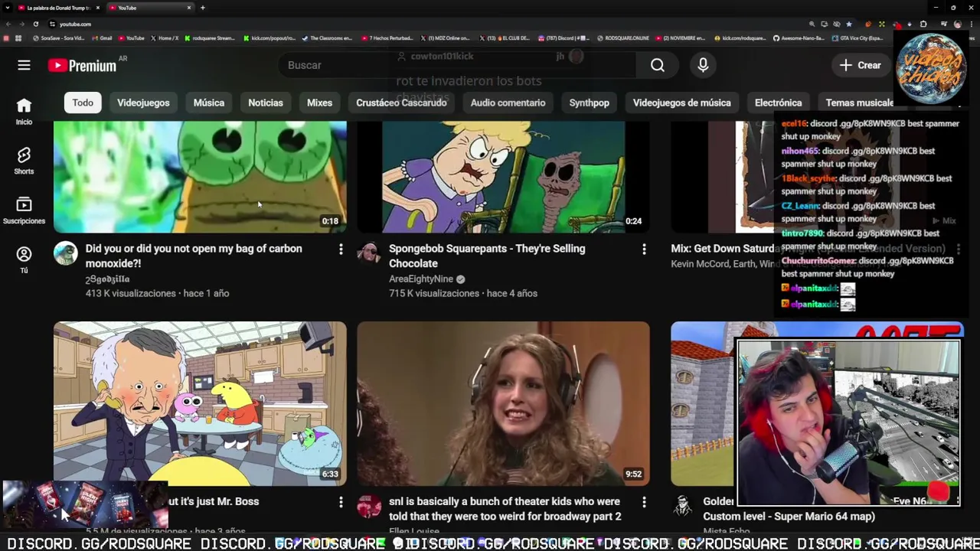The image size is (980, 551).
Task: Open the GTA Vice City bookmark
Action: click(x=857, y=38)
